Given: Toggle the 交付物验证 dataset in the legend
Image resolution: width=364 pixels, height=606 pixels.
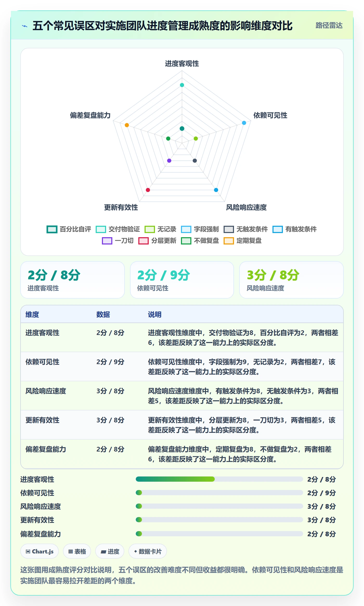Looking at the screenshot, I should point(118,229).
